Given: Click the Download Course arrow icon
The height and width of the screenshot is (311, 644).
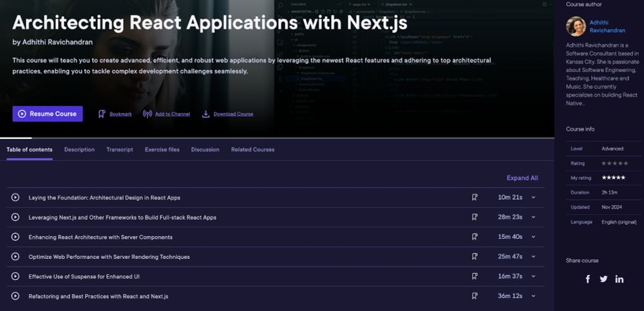Looking at the screenshot, I should tap(206, 114).
